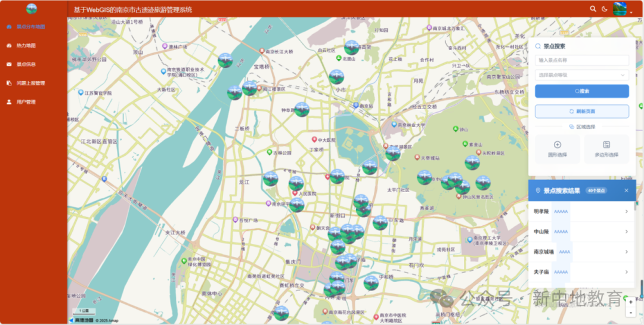644x325 pixels.
Task: Click the scenic marker above 小市
Action: coord(336,77)
